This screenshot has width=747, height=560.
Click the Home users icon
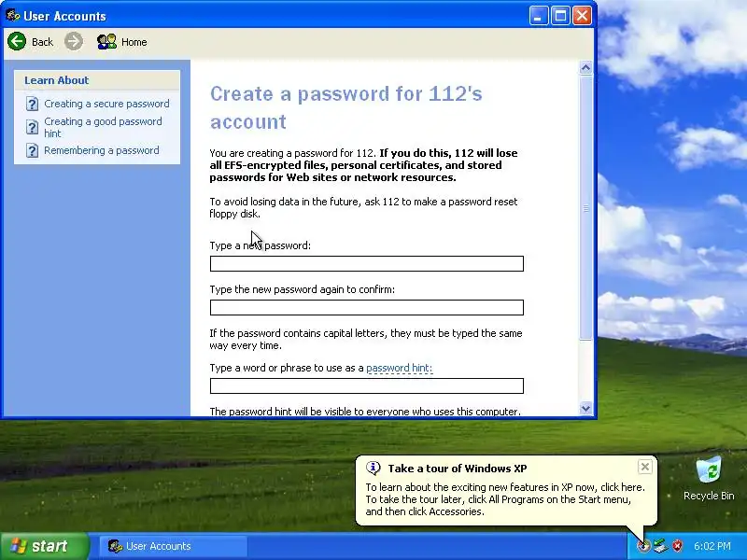106,42
